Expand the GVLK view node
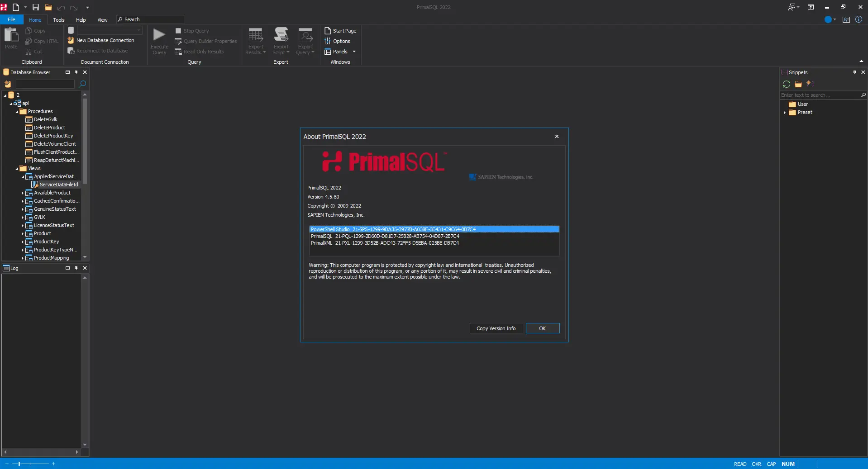 click(x=22, y=218)
